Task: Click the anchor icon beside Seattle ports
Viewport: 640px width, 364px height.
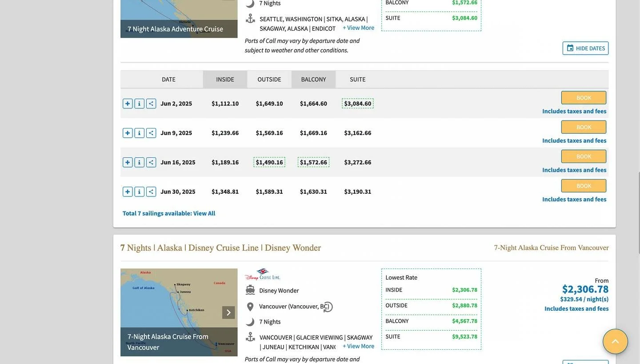Action: pyautogui.click(x=250, y=19)
